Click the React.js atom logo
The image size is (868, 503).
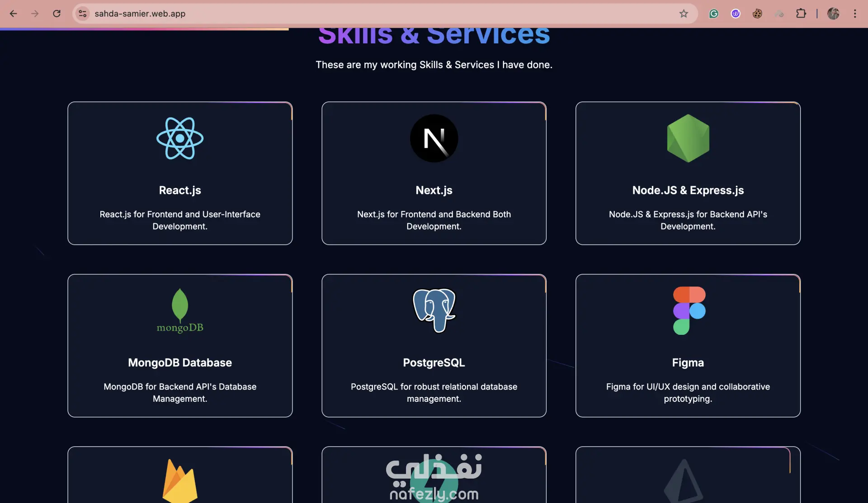180,138
